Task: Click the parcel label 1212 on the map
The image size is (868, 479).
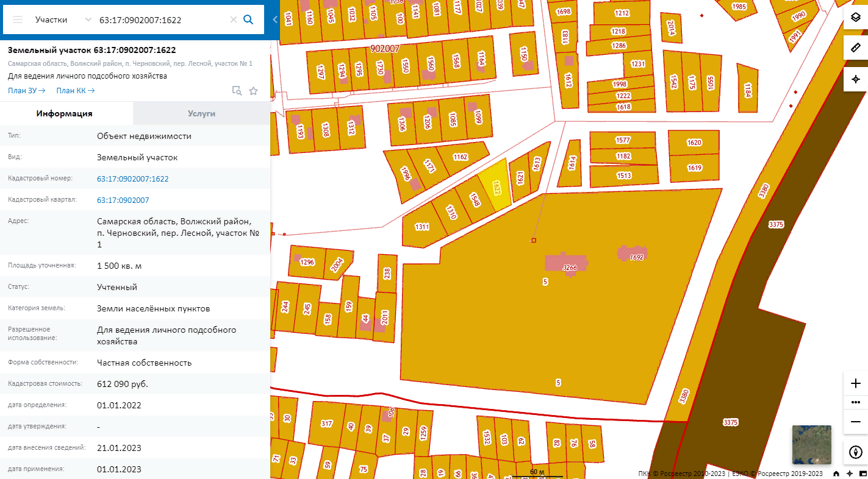Action: (622, 13)
